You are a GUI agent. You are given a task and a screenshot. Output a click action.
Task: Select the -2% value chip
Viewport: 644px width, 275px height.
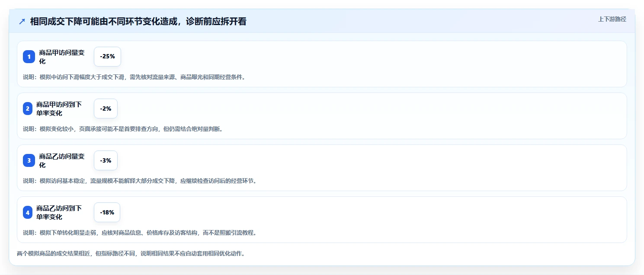[x=106, y=109]
